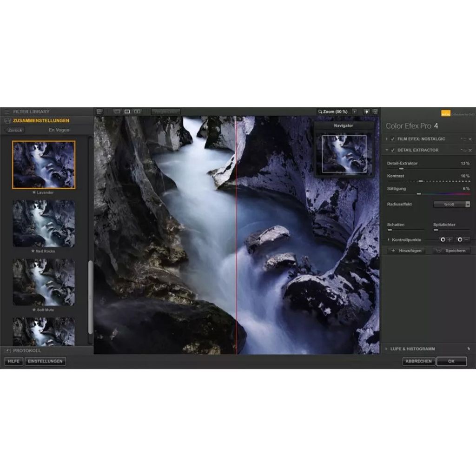Click Hinzufügen to add filter

pos(406,251)
